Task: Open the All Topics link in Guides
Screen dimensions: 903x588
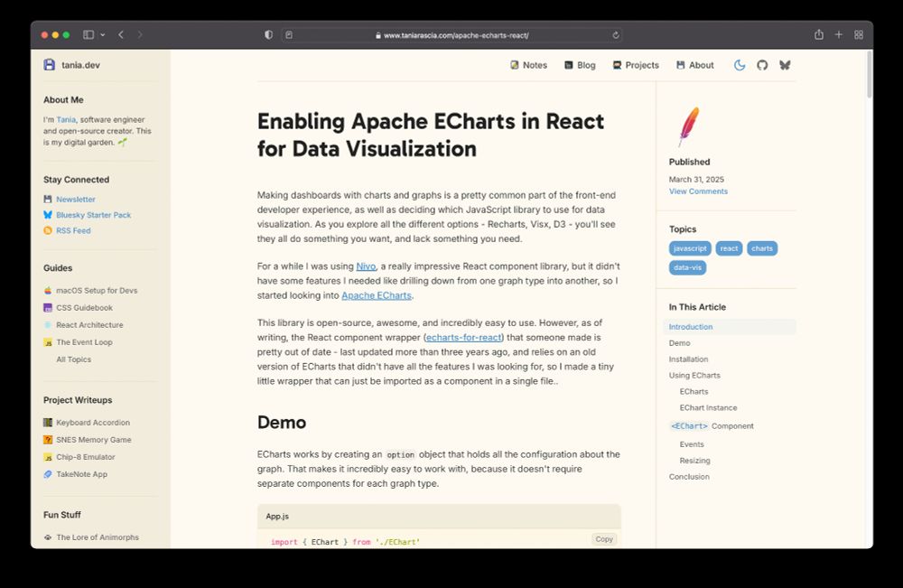Action: click(x=74, y=359)
